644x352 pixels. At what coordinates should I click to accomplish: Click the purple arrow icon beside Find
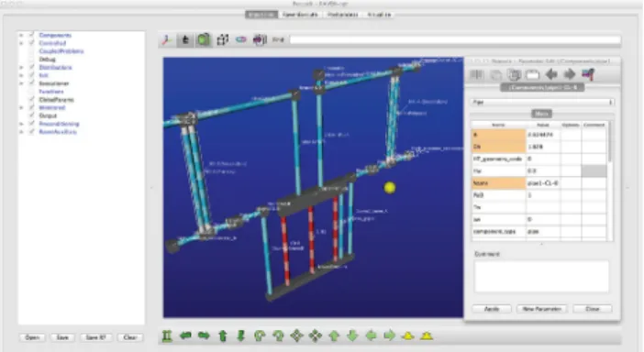[x=260, y=39]
